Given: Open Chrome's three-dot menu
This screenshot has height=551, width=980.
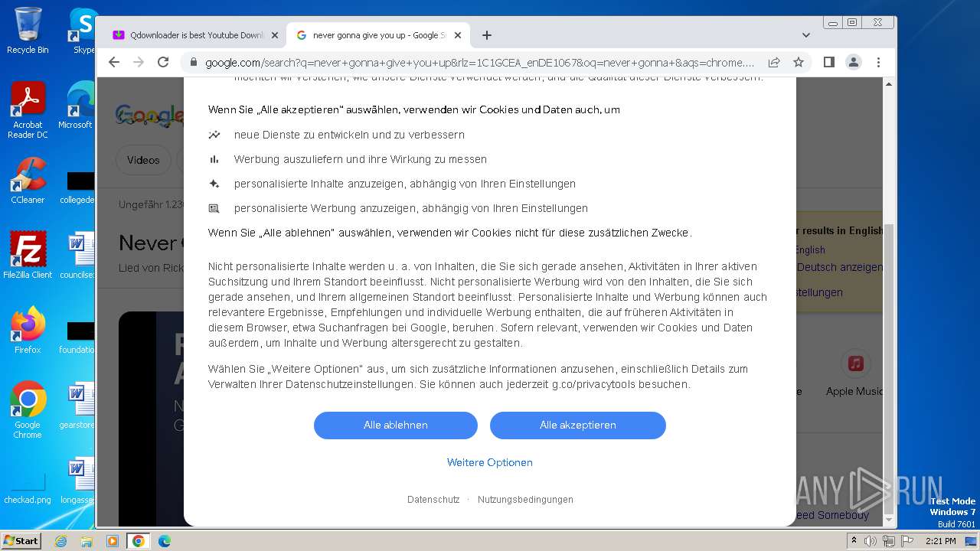Looking at the screenshot, I should tap(878, 62).
